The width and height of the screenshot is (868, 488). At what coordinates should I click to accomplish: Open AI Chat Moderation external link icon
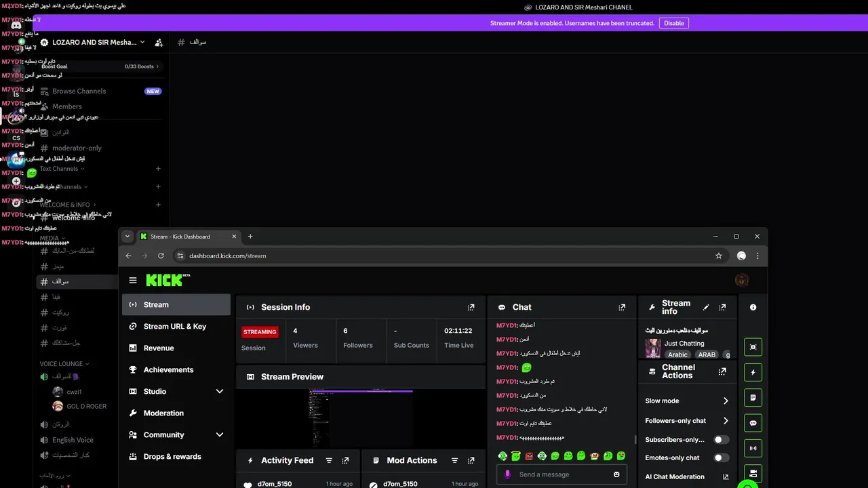(726, 476)
